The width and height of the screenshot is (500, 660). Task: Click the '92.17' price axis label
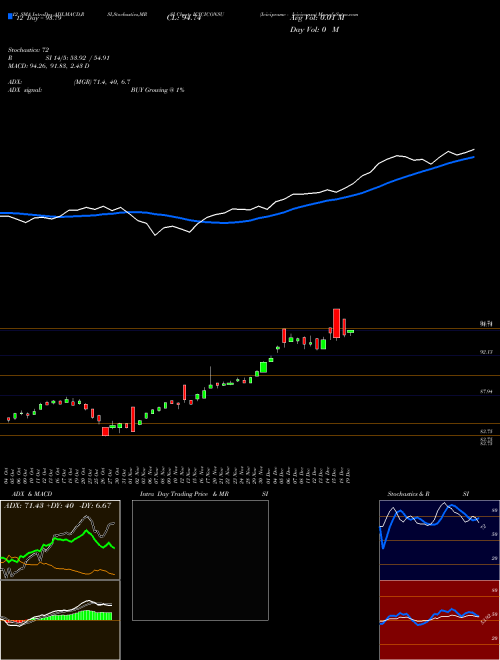(487, 352)
